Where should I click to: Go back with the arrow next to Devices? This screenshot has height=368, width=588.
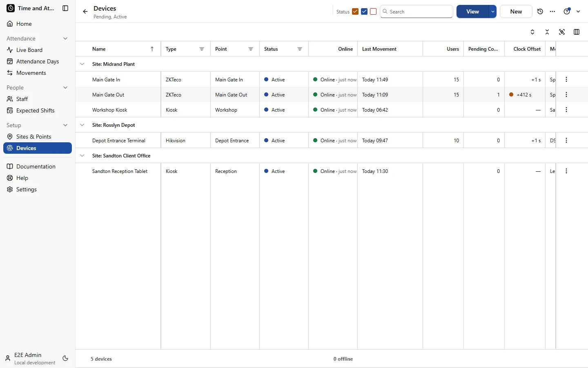point(85,11)
